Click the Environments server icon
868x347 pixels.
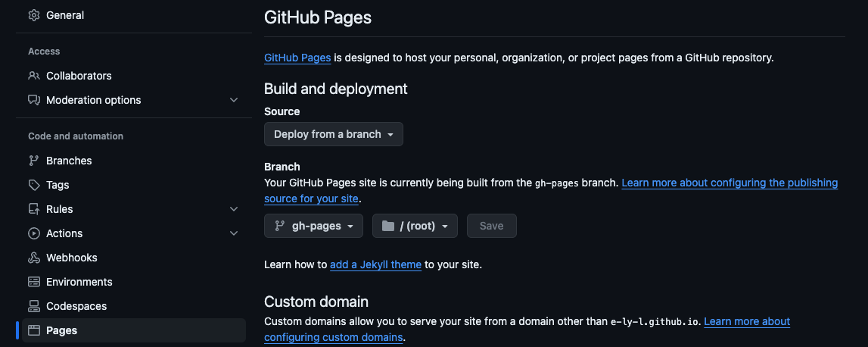(34, 282)
